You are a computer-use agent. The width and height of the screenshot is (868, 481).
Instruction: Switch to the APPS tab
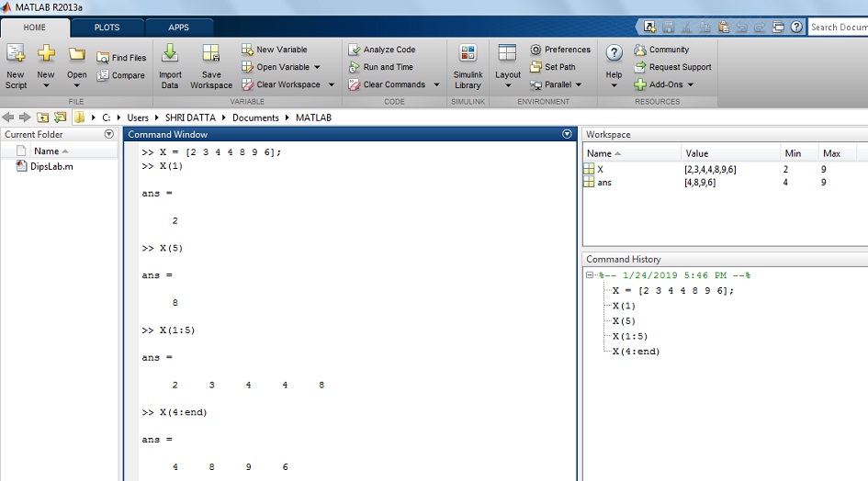(x=178, y=28)
